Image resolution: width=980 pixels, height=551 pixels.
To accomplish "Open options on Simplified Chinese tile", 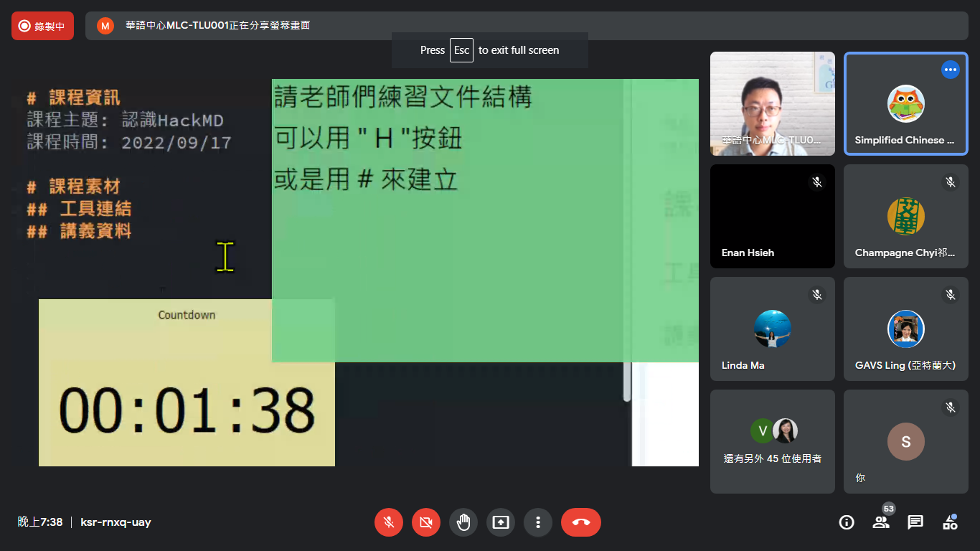I will [x=951, y=70].
